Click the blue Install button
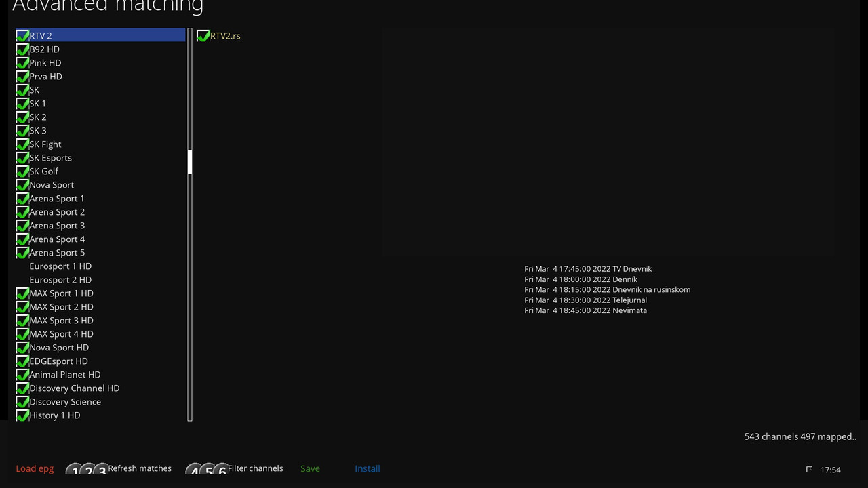The height and width of the screenshot is (488, 868). point(368,468)
